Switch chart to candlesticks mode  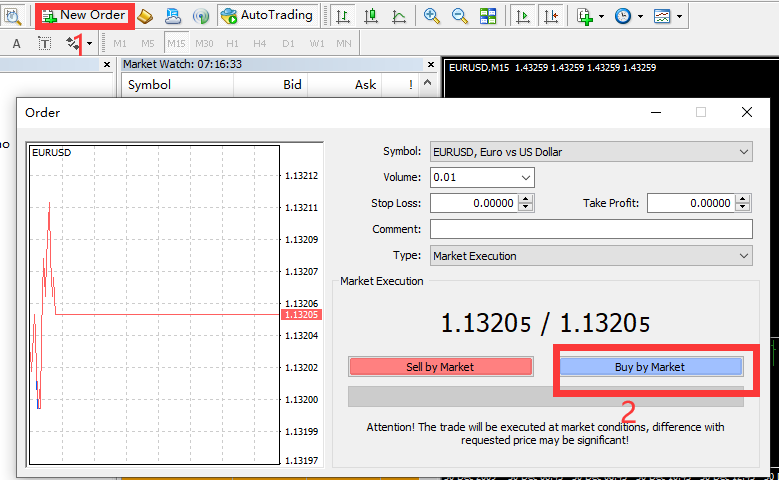tap(371, 16)
